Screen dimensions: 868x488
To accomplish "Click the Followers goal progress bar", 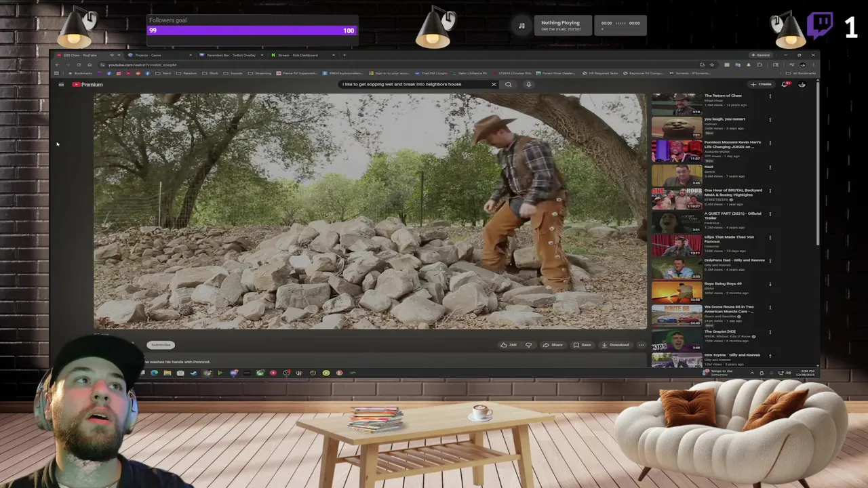I will click(252, 30).
